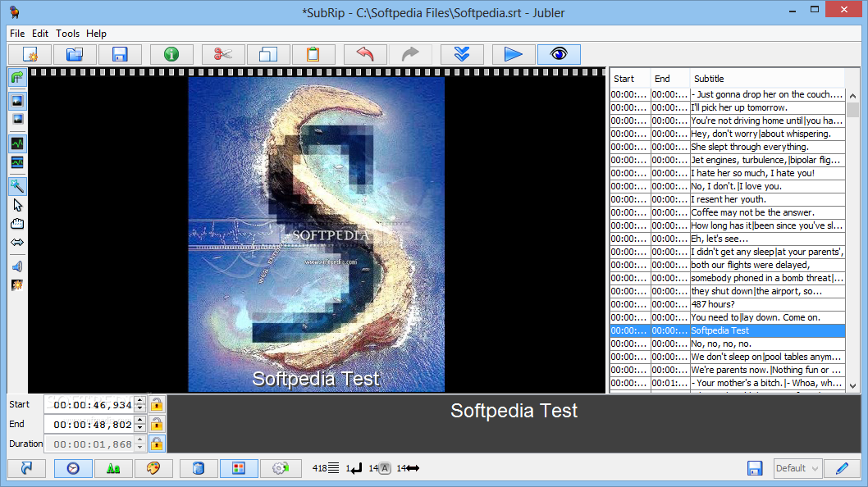
Task: Toggle the eye preview button
Action: 559,54
